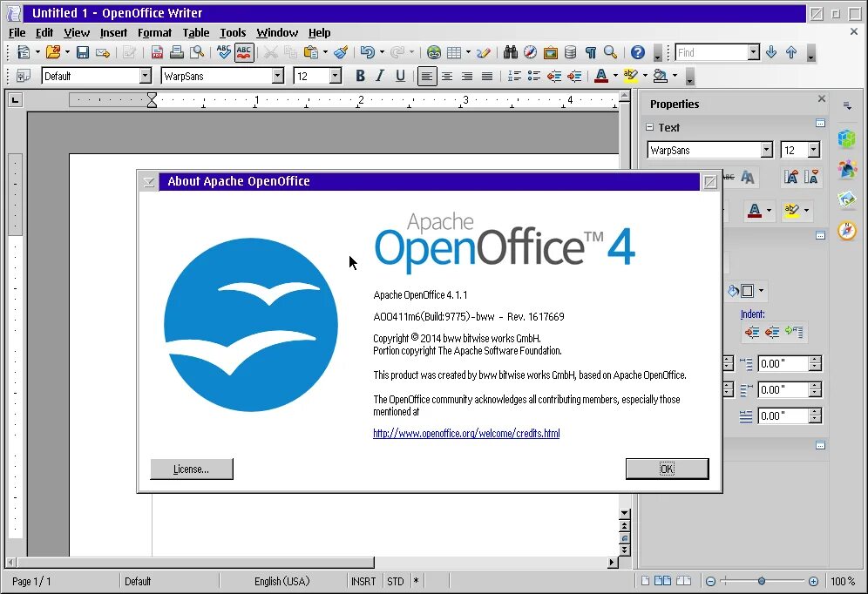Screen dimensions: 868x594
Task: Open the Gallery icon in toolbar
Action: pos(550,52)
